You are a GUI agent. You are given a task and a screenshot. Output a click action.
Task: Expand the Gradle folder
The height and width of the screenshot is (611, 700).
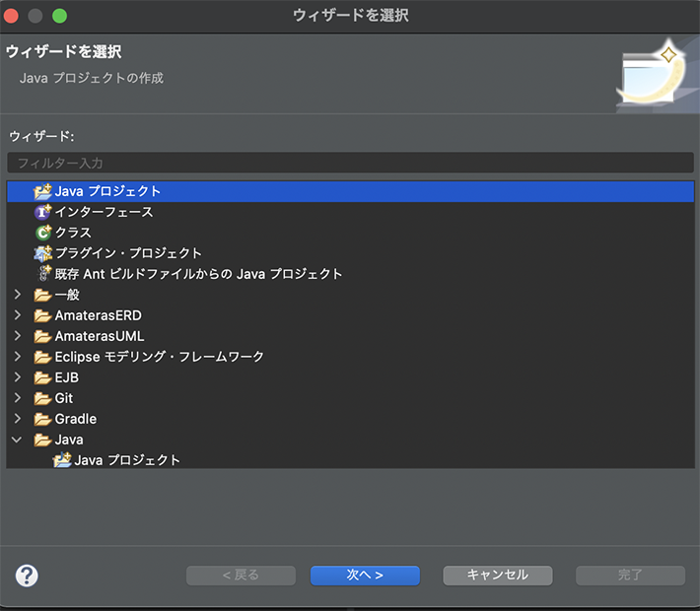click(x=18, y=418)
